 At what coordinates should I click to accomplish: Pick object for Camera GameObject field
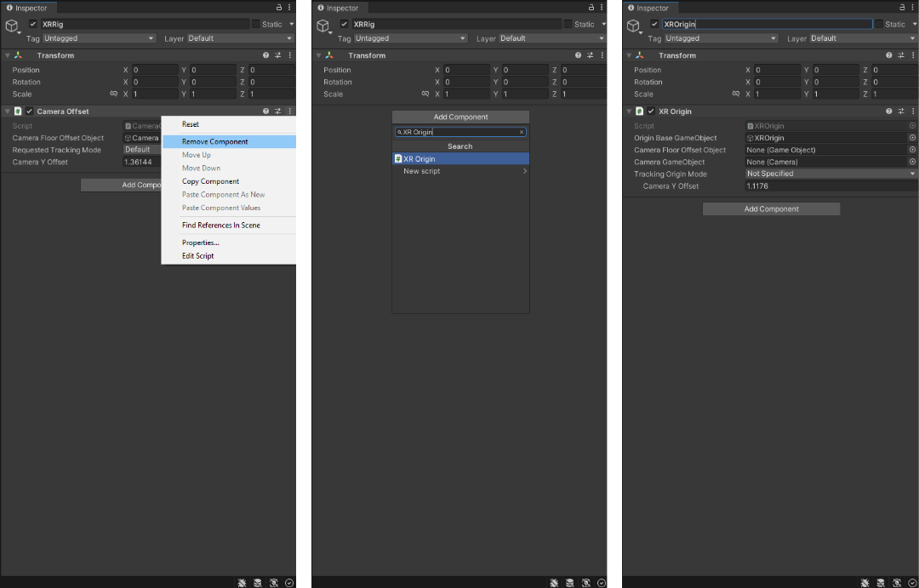click(x=912, y=162)
